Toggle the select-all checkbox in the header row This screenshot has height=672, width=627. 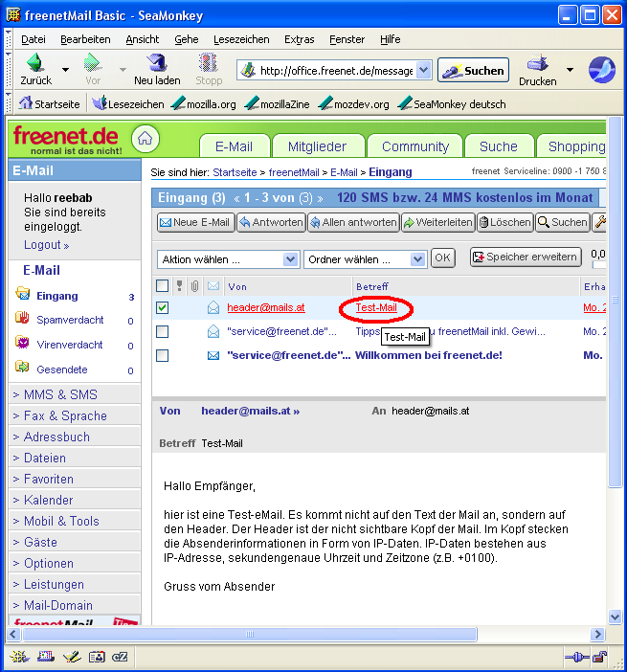163,286
